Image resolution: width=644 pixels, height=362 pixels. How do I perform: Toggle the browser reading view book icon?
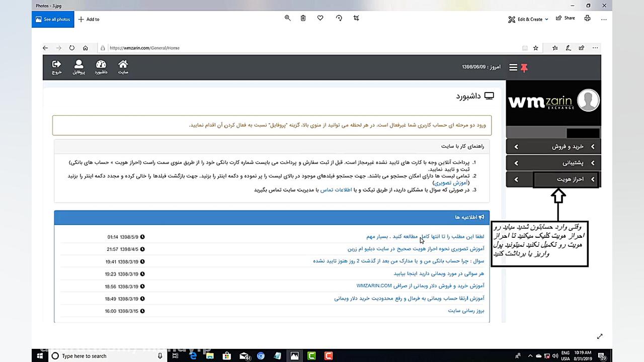(x=525, y=48)
